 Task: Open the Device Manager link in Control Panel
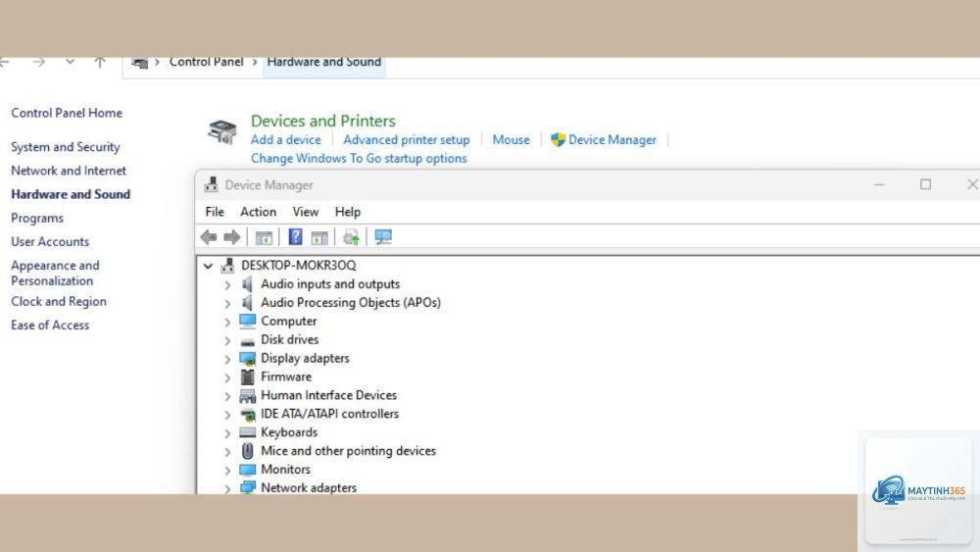(612, 140)
